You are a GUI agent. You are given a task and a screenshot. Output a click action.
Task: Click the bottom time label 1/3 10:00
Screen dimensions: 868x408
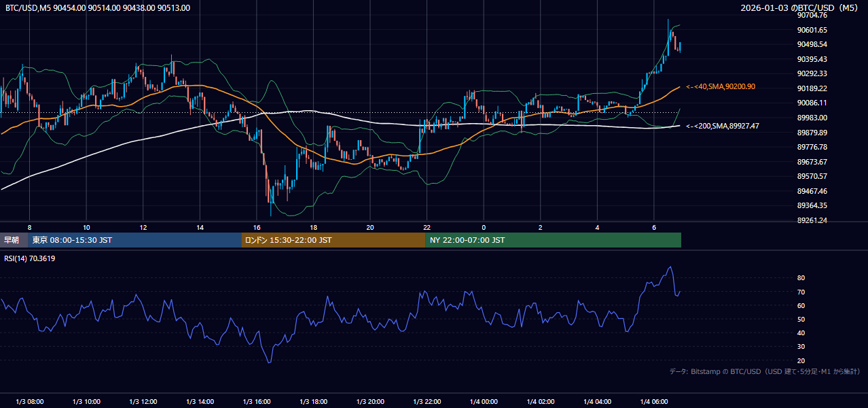coord(86,402)
